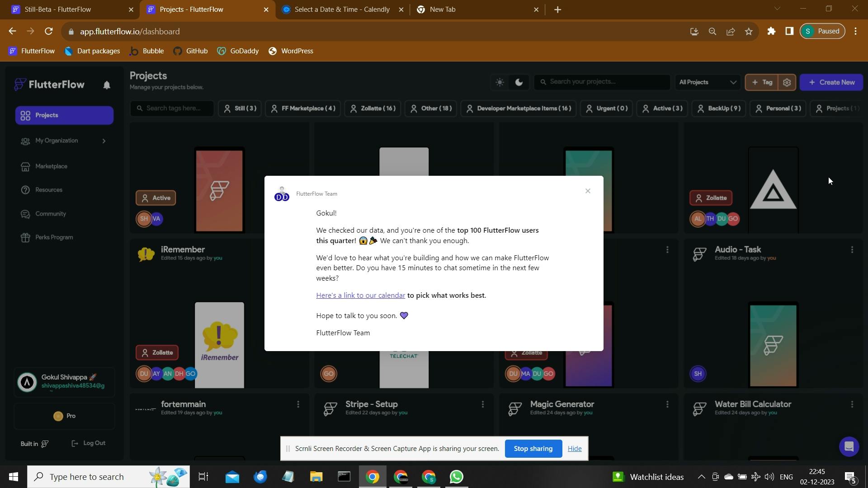Click the iRemember project thumbnail
The width and height of the screenshot is (868, 488).
click(x=219, y=345)
